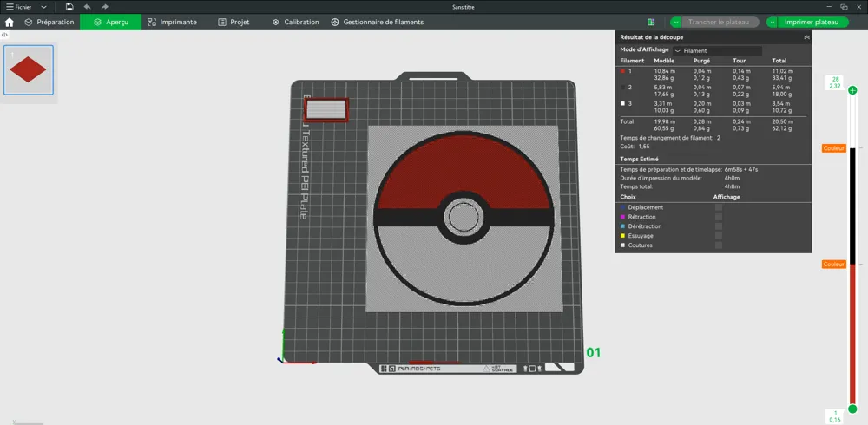The image size is (868, 425).
Task: Click the green plus on layer slider top
Action: (x=852, y=90)
